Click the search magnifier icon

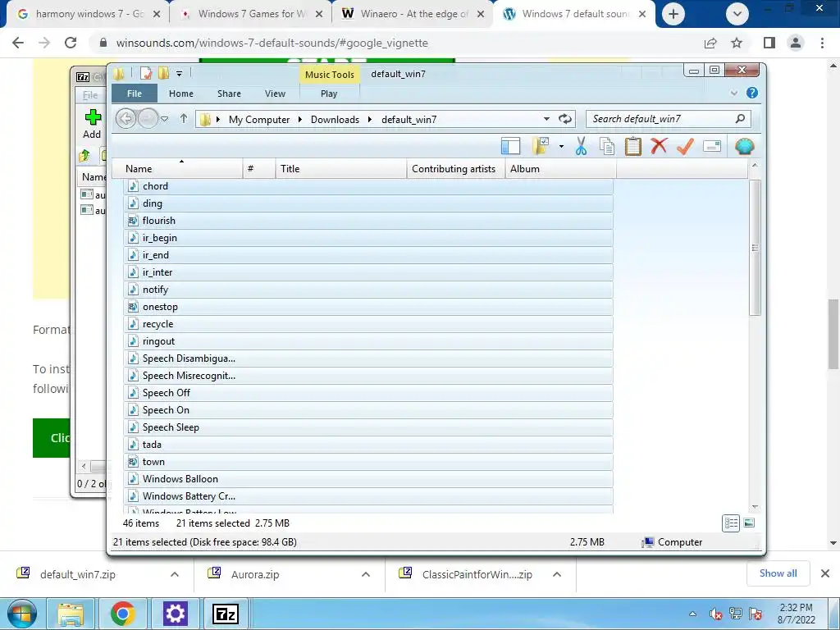(741, 118)
